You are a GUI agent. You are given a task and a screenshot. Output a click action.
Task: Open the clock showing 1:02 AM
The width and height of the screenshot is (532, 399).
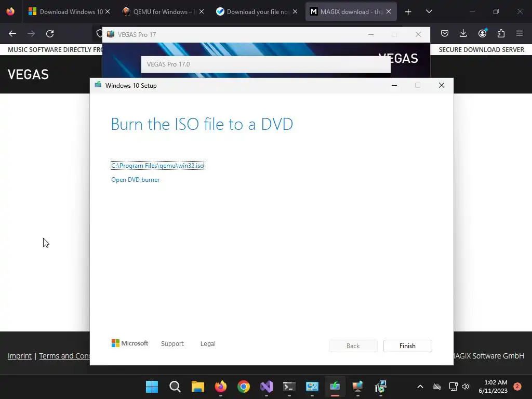click(493, 387)
